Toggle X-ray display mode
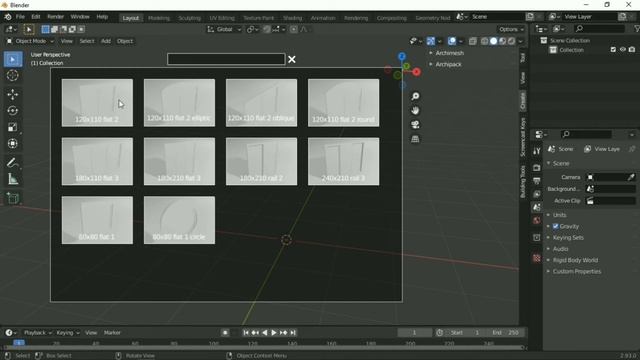 click(x=473, y=41)
